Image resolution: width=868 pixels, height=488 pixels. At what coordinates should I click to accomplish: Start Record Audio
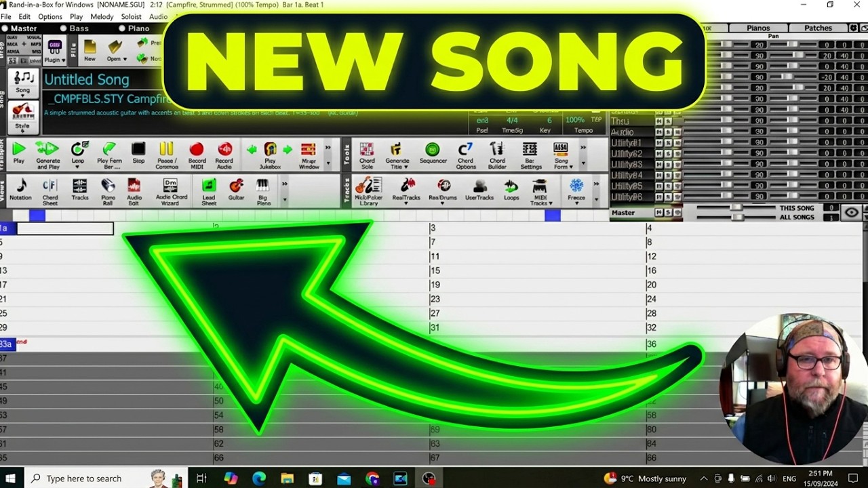point(224,154)
